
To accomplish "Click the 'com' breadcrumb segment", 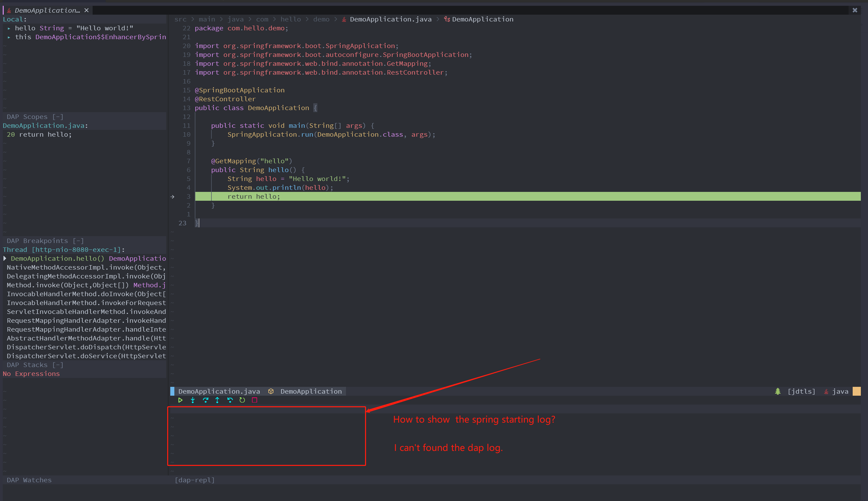I will click(262, 19).
